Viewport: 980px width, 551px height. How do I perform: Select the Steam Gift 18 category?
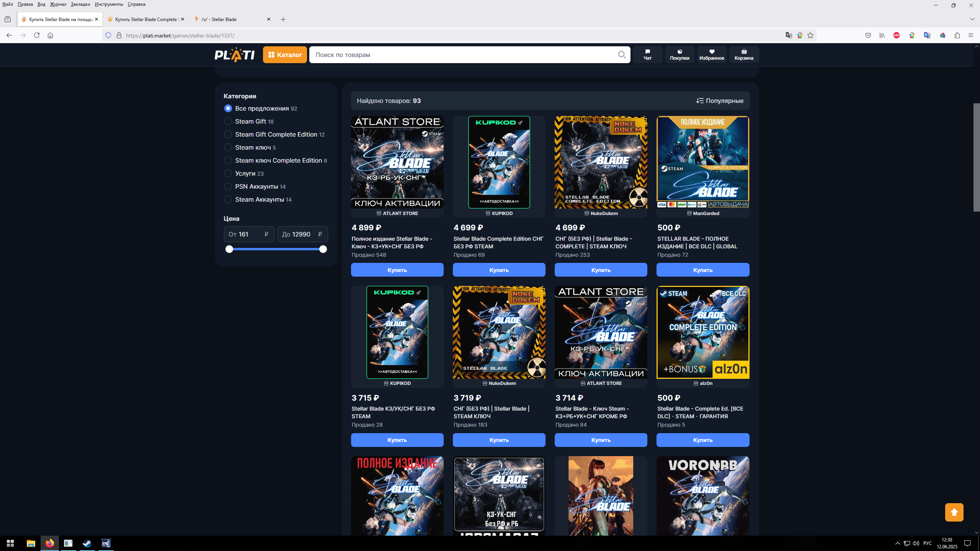(x=249, y=121)
